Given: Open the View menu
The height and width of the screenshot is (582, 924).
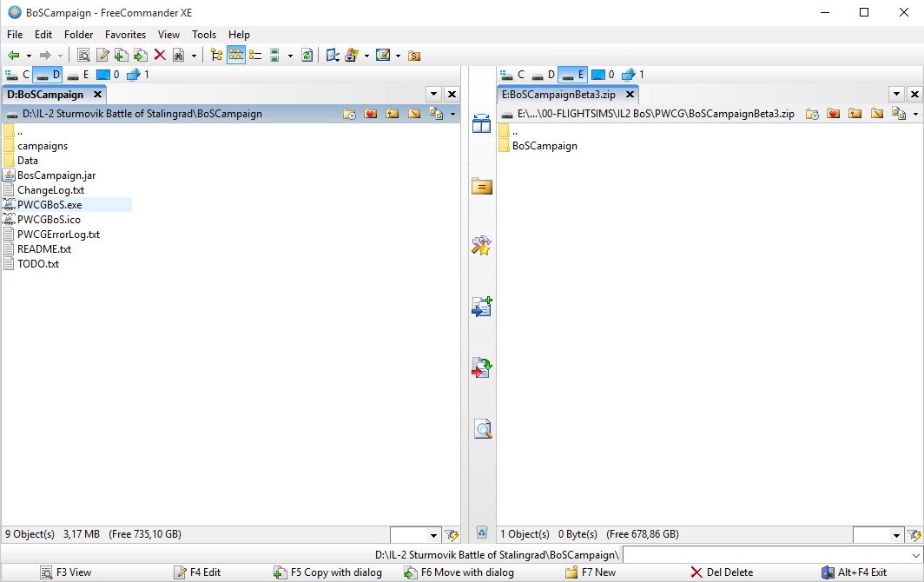Looking at the screenshot, I should pos(168,34).
